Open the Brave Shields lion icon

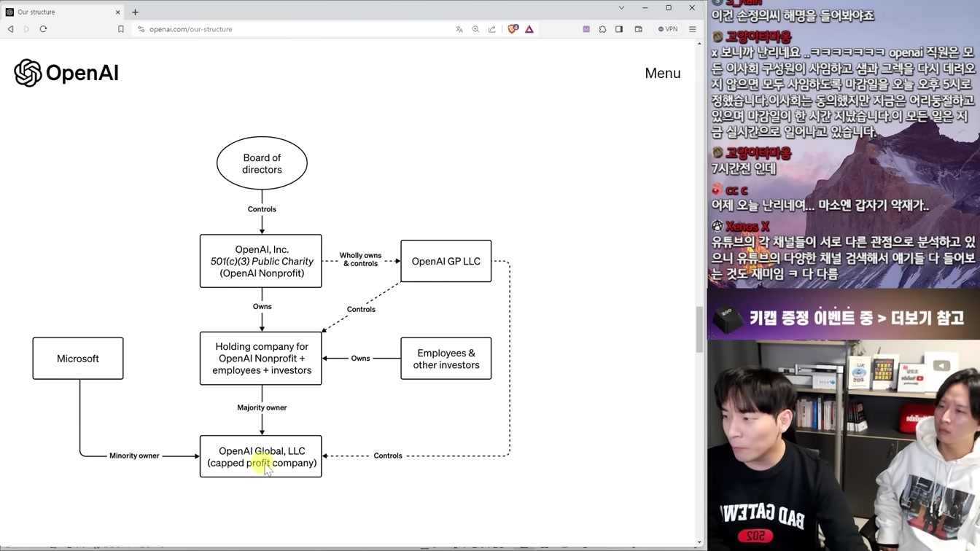[x=513, y=29]
